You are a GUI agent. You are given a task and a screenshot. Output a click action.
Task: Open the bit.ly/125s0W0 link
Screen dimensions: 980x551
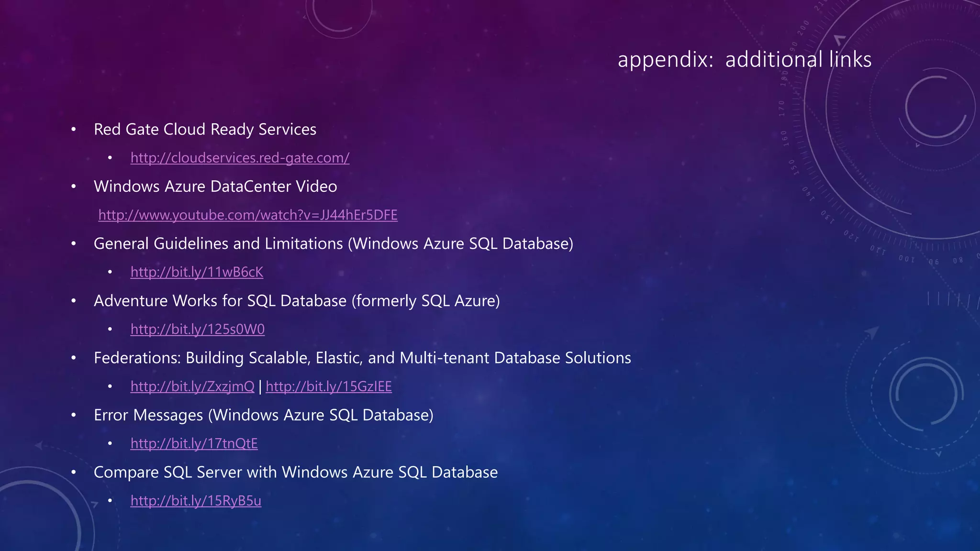[x=197, y=329]
